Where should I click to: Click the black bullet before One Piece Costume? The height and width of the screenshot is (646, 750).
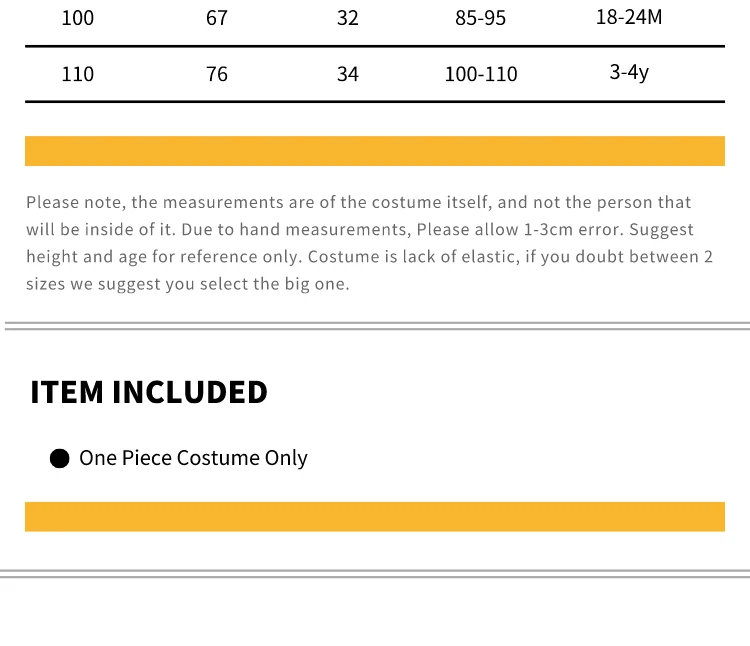(60, 459)
